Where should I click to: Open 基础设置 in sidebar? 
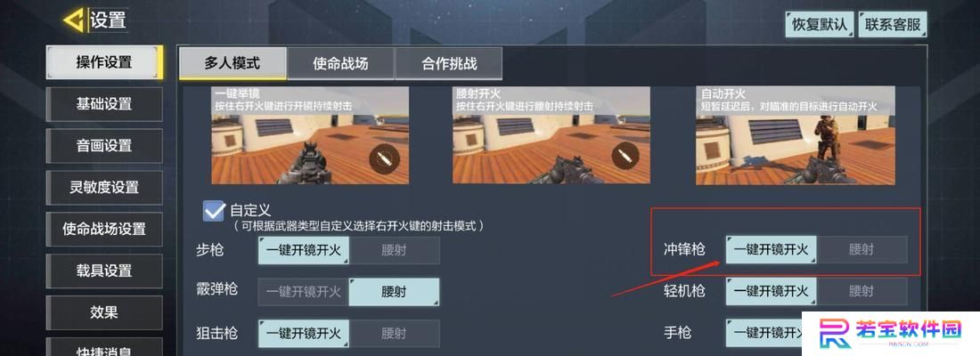(104, 104)
